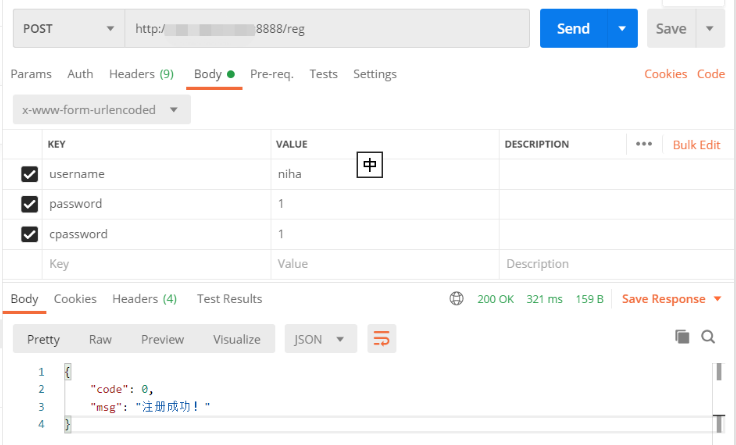Open the response Headers (4) tab

coord(145,299)
